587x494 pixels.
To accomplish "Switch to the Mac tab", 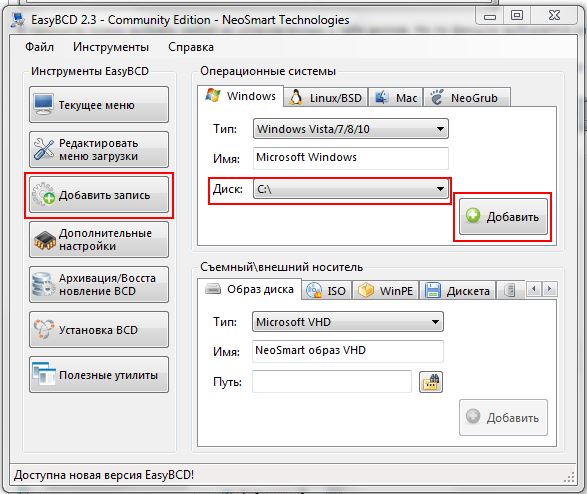I will (x=396, y=98).
